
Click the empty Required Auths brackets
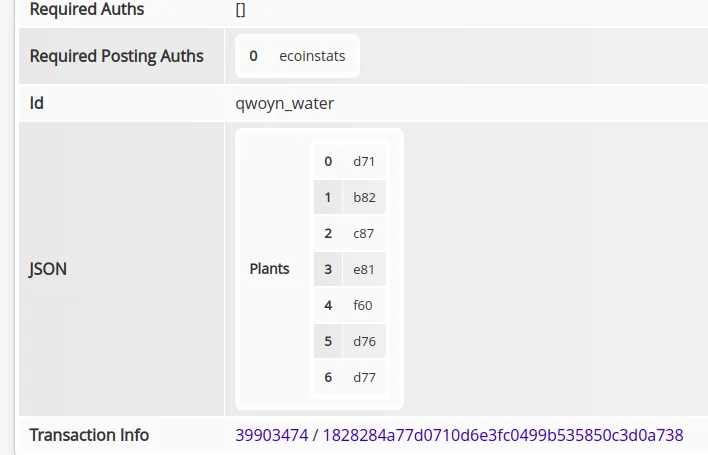coord(241,10)
